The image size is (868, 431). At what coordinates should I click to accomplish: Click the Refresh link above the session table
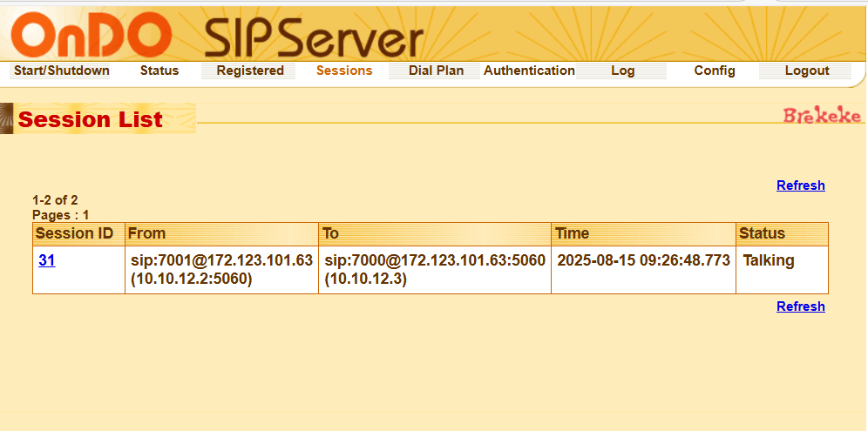click(801, 185)
